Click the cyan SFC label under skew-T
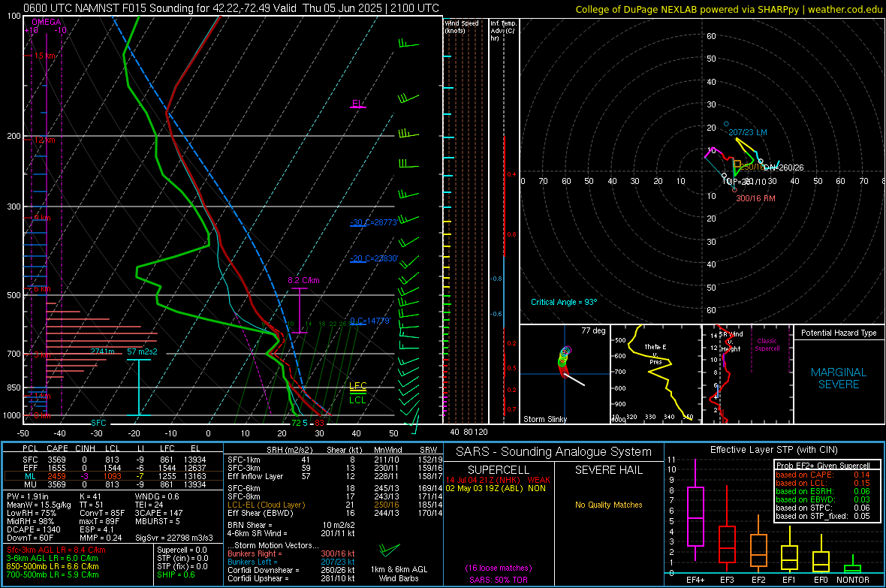The image size is (886, 588). pos(98,423)
